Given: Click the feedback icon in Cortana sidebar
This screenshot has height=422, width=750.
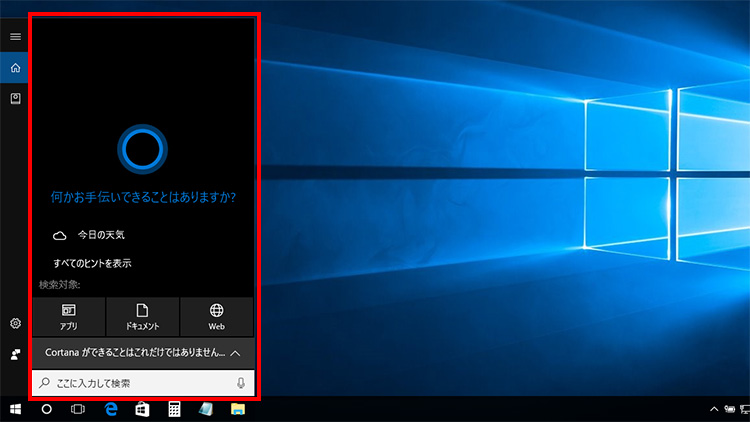Looking at the screenshot, I should (15, 354).
